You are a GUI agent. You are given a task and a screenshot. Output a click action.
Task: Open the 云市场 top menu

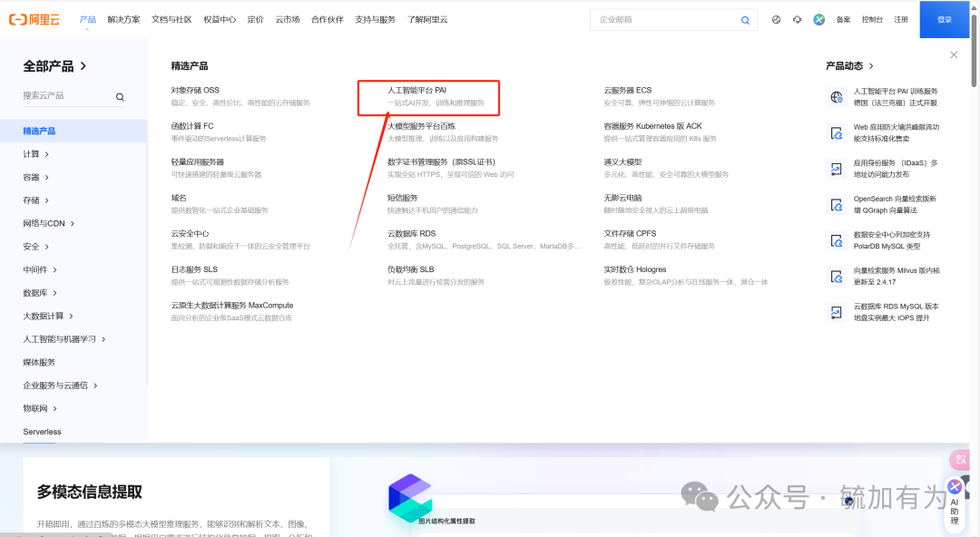(288, 19)
